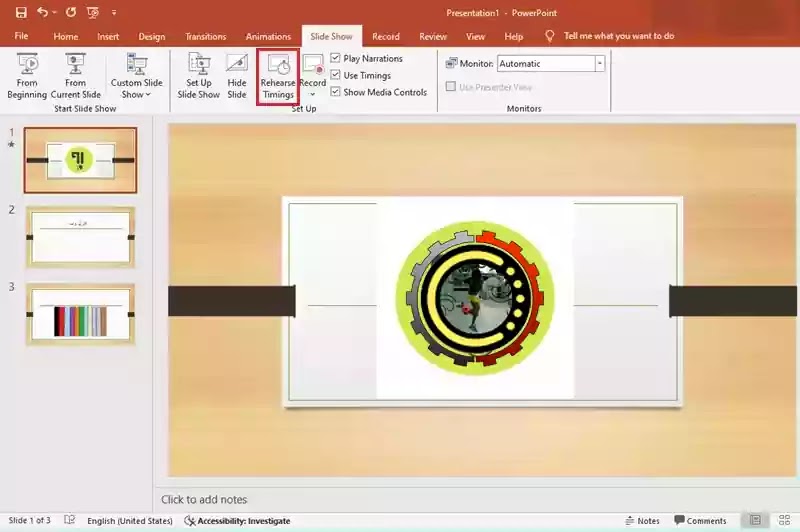
Task: Click the spell check book icon in status bar
Action: pyautogui.click(x=69, y=520)
